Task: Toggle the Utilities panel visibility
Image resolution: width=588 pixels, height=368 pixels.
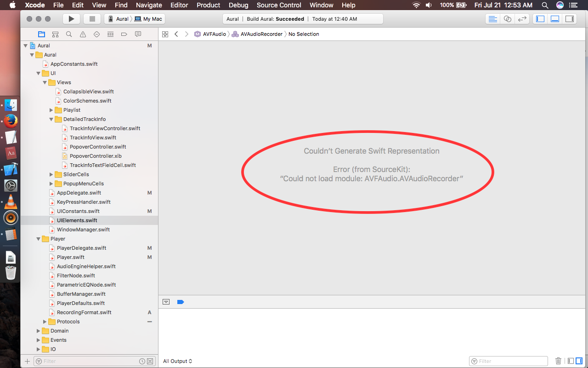Action: click(x=570, y=19)
